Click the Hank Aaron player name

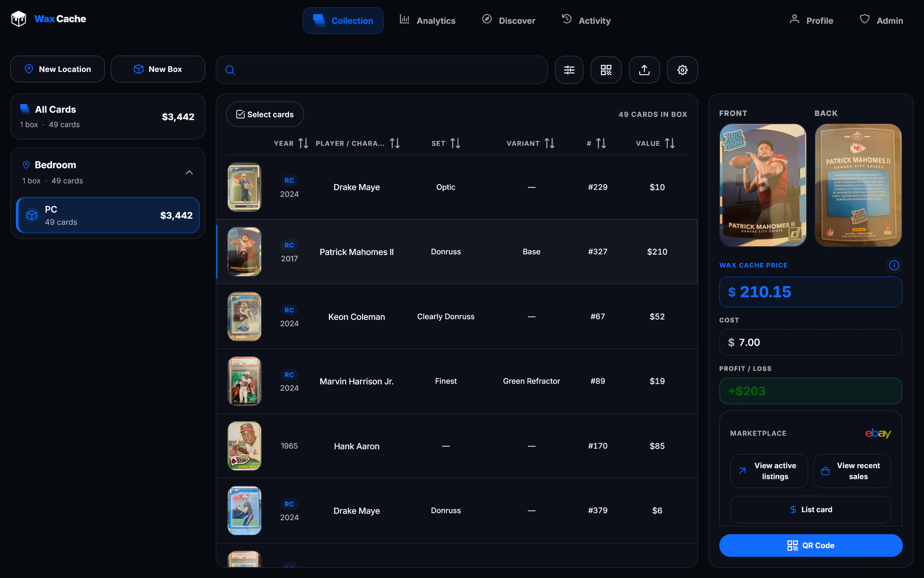(357, 446)
